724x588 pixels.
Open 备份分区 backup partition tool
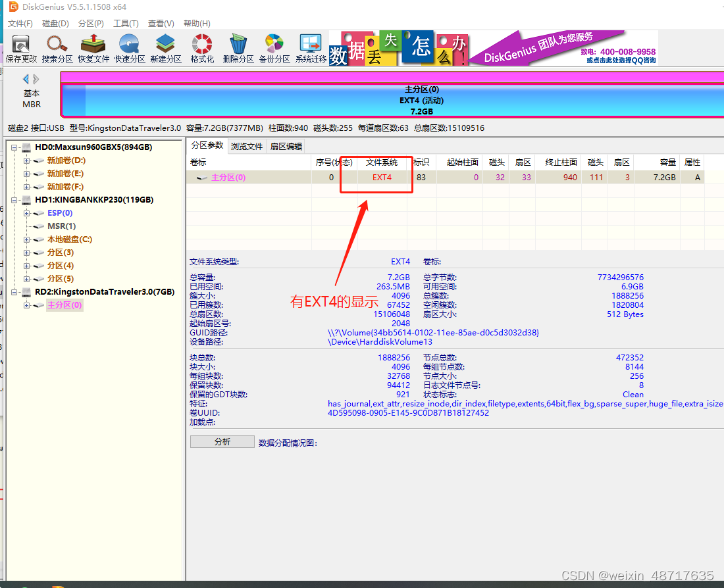tap(274, 48)
